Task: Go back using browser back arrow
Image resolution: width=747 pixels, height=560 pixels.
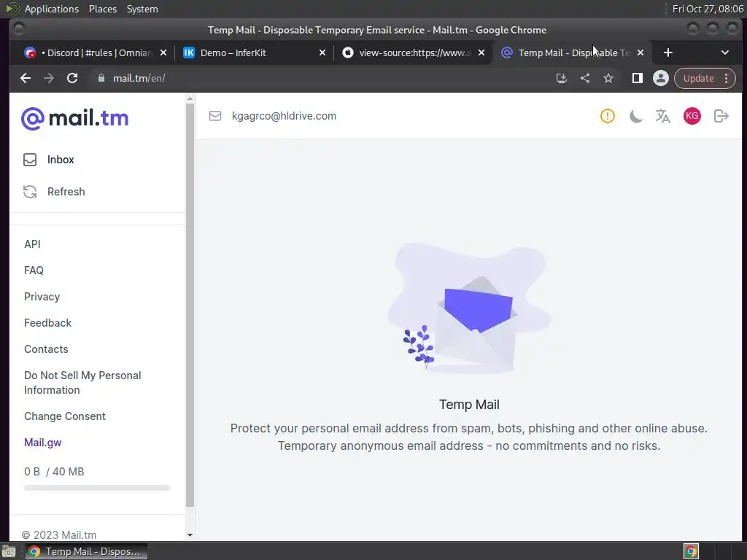Action: click(26, 78)
